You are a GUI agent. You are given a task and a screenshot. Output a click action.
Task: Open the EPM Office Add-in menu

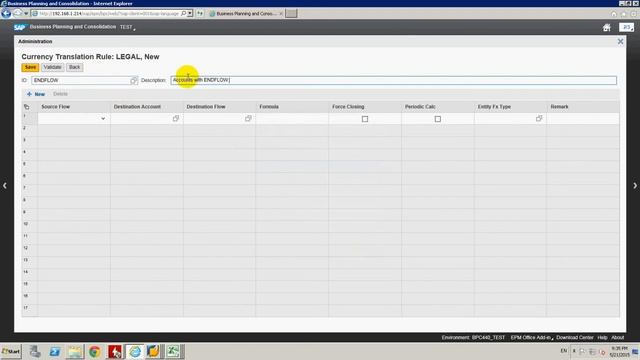531,338
